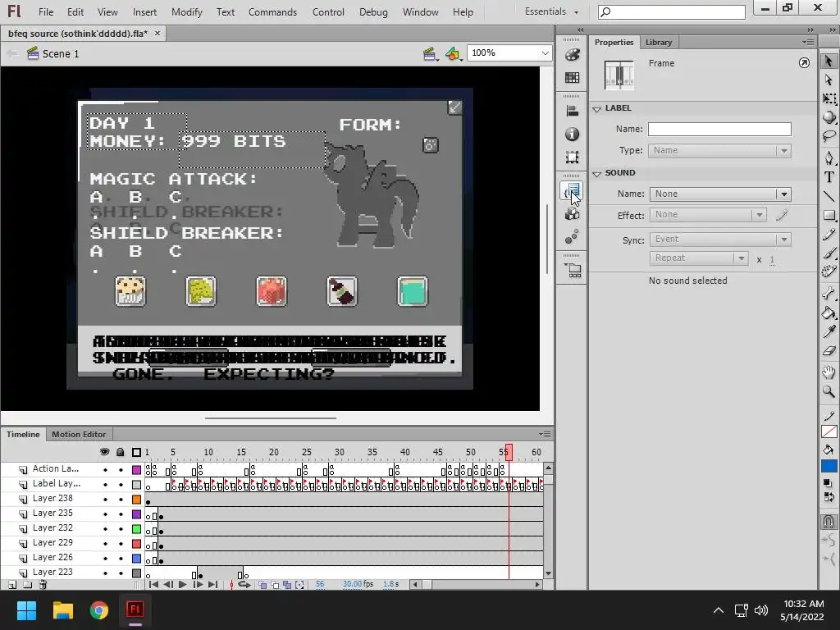Select the Pen tool
The width and height of the screenshot is (840, 630).
click(829, 158)
